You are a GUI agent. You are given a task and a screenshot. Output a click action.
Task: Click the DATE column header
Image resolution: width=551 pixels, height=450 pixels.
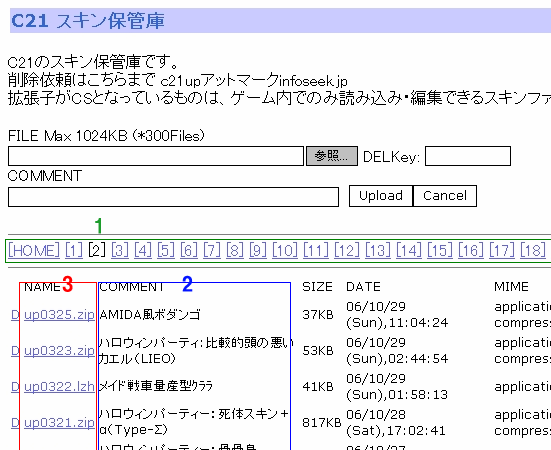point(363,287)
